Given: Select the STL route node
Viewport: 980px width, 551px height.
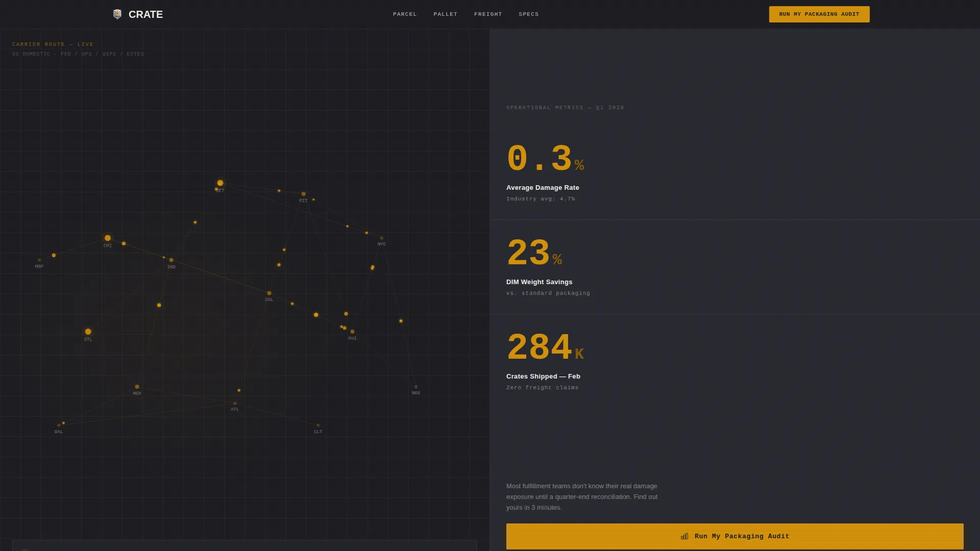Looking at the screenshot, I should (88, 332).
